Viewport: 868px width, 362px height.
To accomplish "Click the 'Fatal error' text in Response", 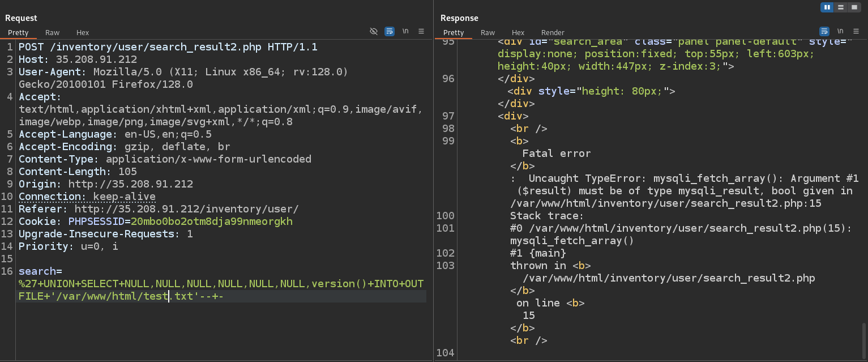I will [x=557, y=153].
